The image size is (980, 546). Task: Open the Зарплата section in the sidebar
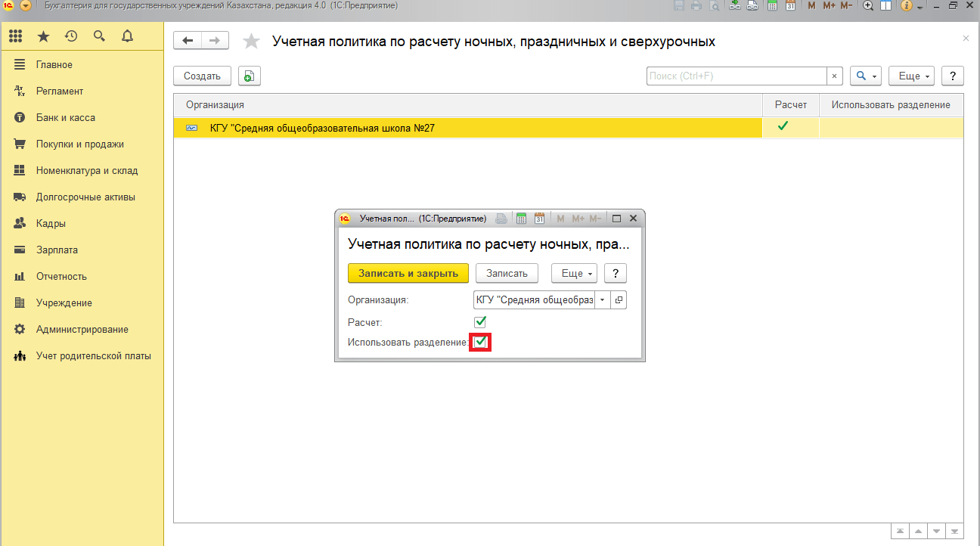tap(57, 250)
